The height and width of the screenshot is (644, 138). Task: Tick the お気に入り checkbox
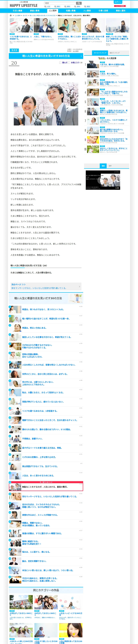69,63
